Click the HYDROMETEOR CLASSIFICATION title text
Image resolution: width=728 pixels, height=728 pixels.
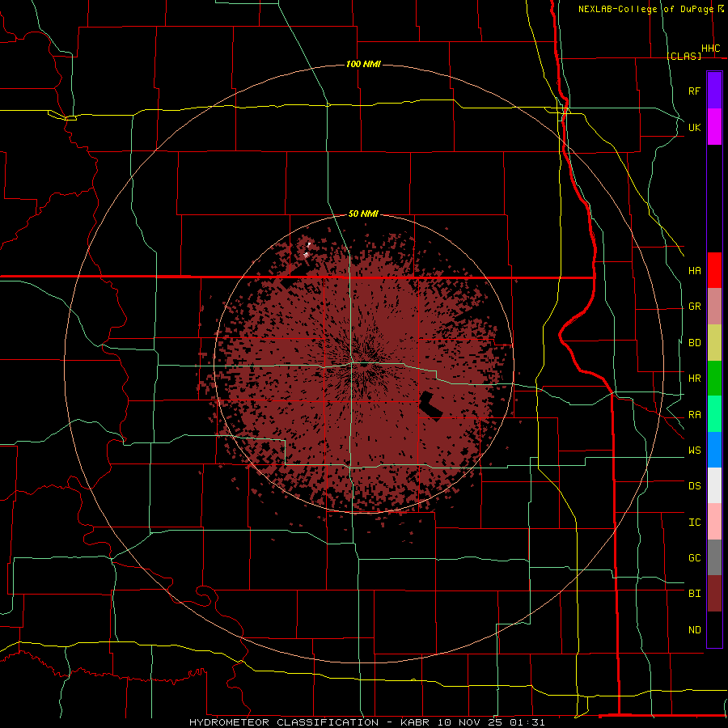(284, 722)
